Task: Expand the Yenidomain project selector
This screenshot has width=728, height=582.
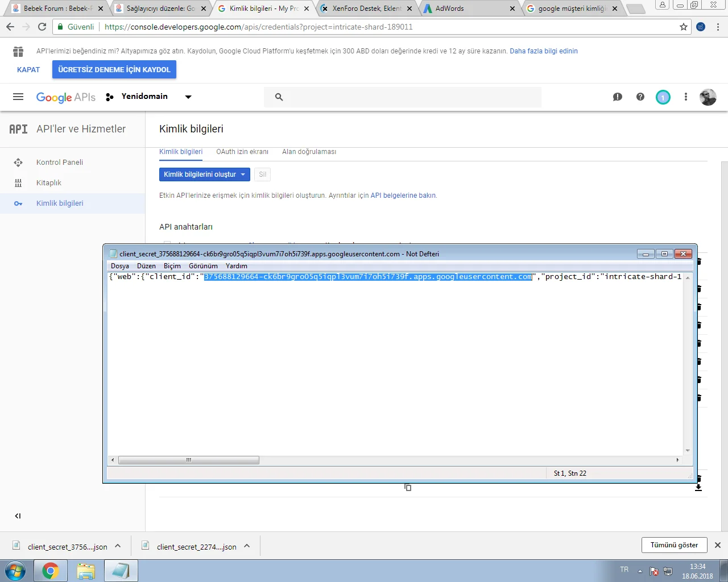Action: [188, 97]
